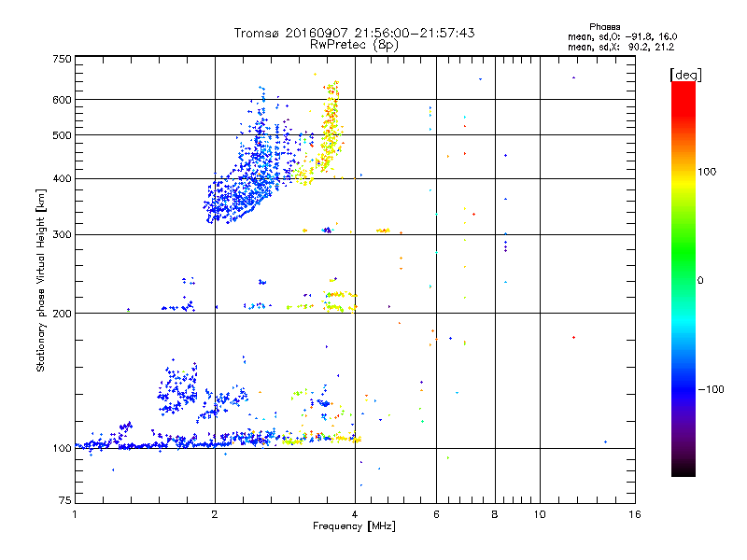
Task: Click the y-axis tick label '200'
Action: 62,313
